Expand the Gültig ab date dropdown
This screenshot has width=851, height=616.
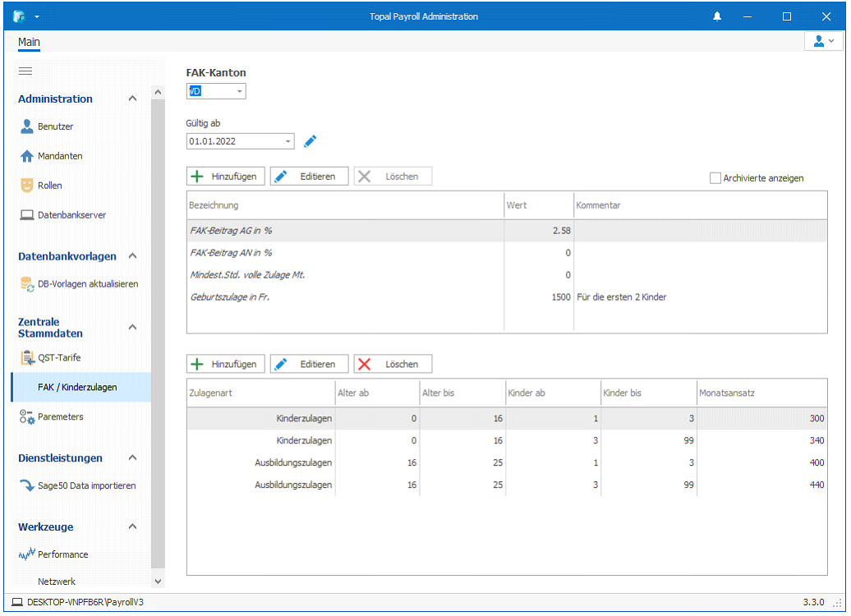[x=287, y=141]
